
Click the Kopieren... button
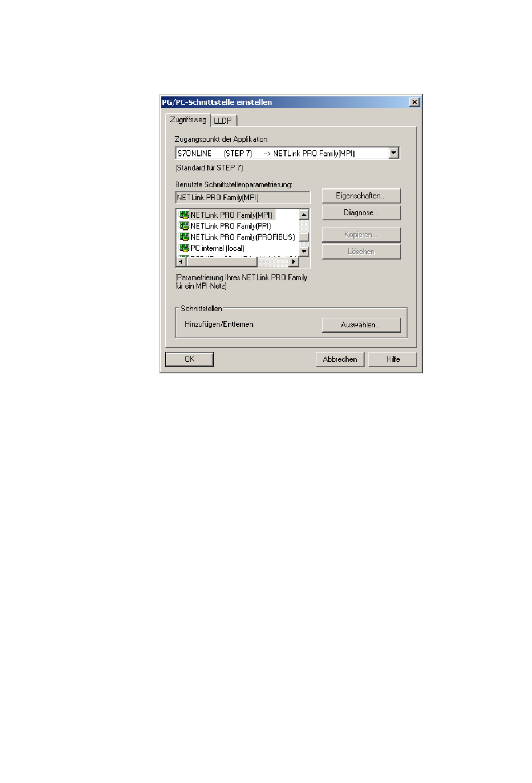tap(361, 235)
